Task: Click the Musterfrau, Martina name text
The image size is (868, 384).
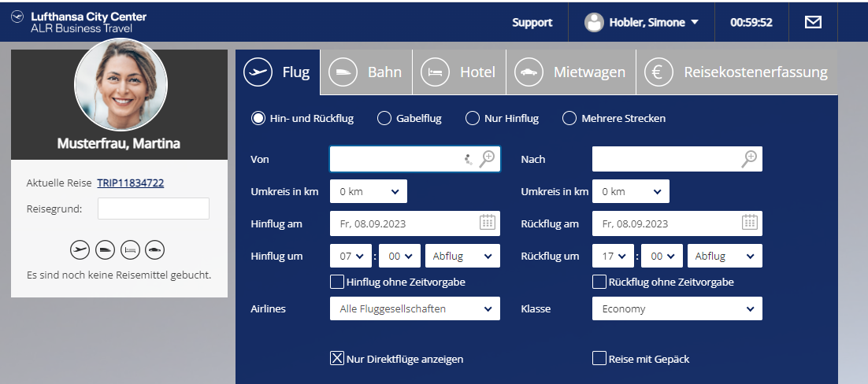Action: pos(119,144)
